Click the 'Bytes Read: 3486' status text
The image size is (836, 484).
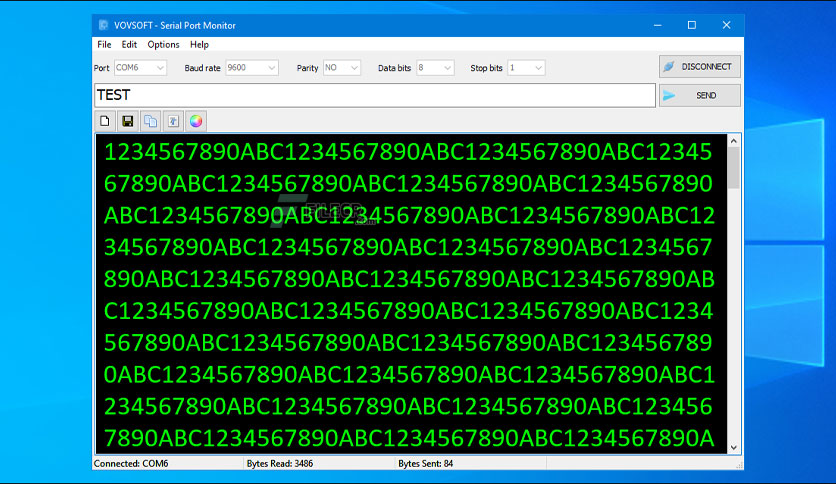(280, 464)
